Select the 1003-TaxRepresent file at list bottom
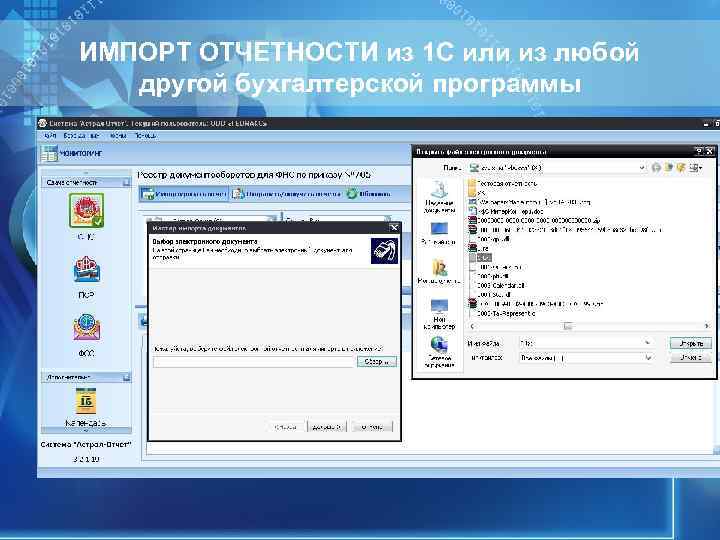Screen dimensions: 720x540 click(x=502, y=314)
